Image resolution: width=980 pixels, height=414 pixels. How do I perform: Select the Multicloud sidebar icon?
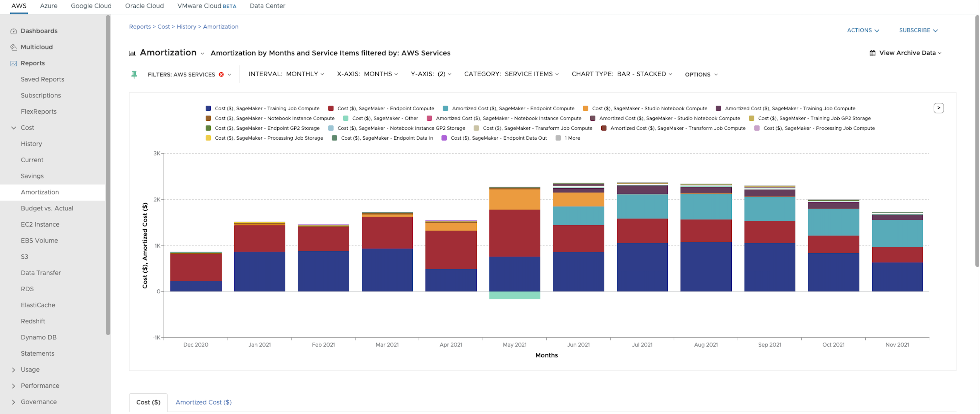(x=13, y=47)
